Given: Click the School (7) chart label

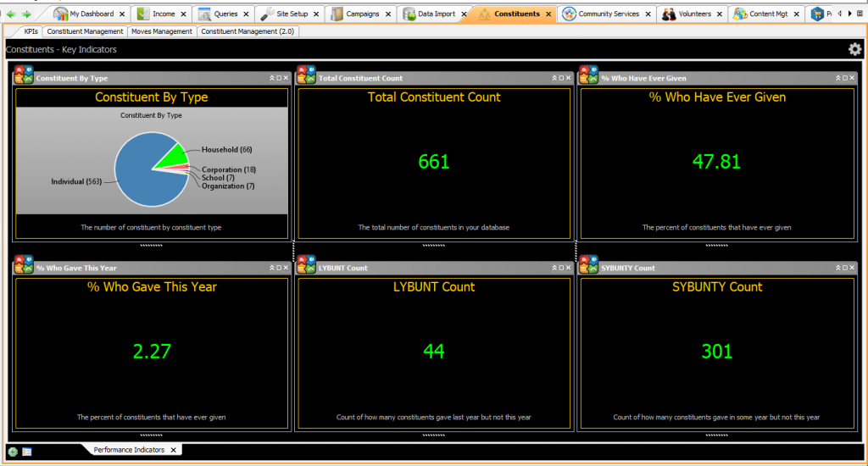Looking at the screenshot, I should [218, 178].
